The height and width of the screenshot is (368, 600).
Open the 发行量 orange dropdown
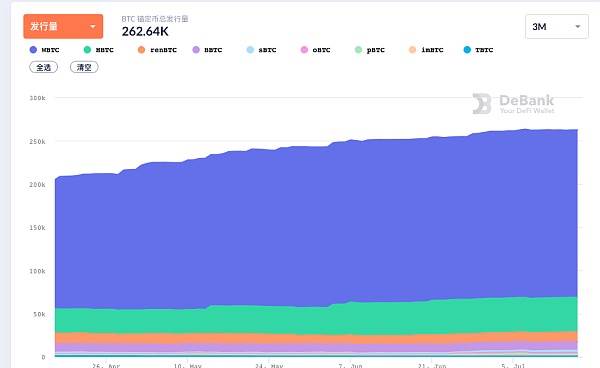(63, 26)
